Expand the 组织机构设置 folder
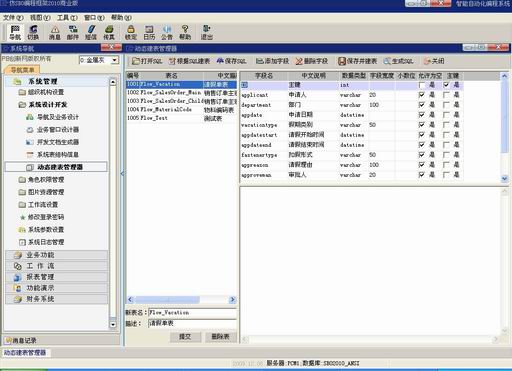512x371 pixels. (x=41, y=92)
